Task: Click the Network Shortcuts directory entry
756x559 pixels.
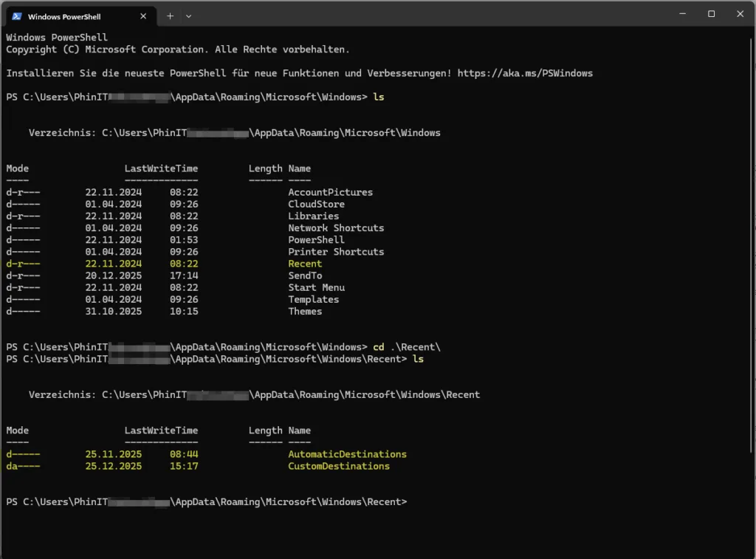Action: [x=336, y=228]
